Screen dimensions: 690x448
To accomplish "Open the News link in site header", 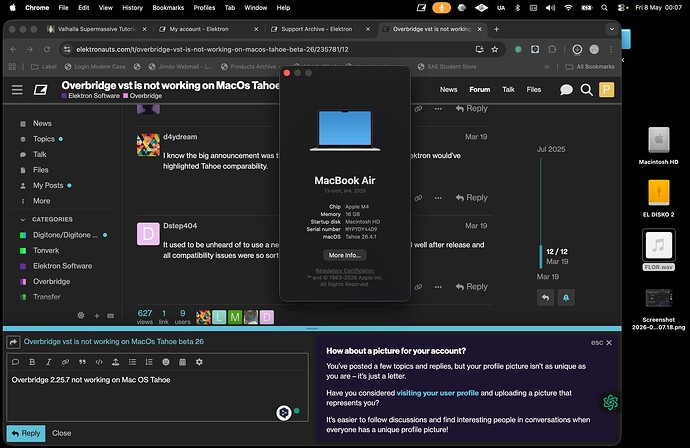I will [x=448, y=89].
